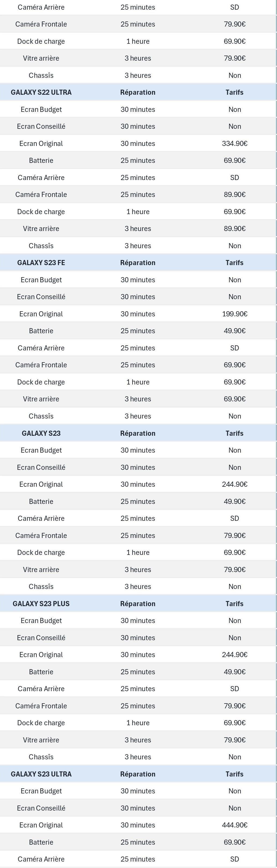Click Ecran Conseillé under GALAXY S23 FE
The width and height of the screenshot is (277, 868).
(x=41, y=297)
